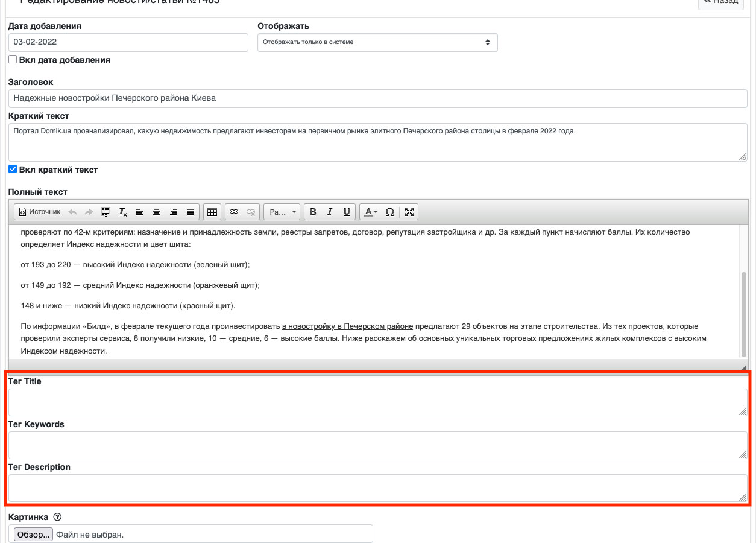Center align the editor text

click(x=156, y=212)
